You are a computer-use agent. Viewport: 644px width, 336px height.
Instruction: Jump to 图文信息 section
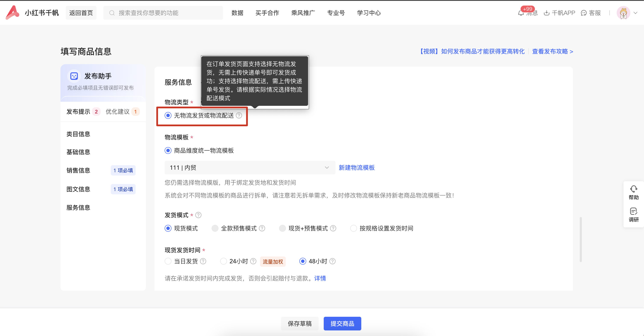click(78, 189)
